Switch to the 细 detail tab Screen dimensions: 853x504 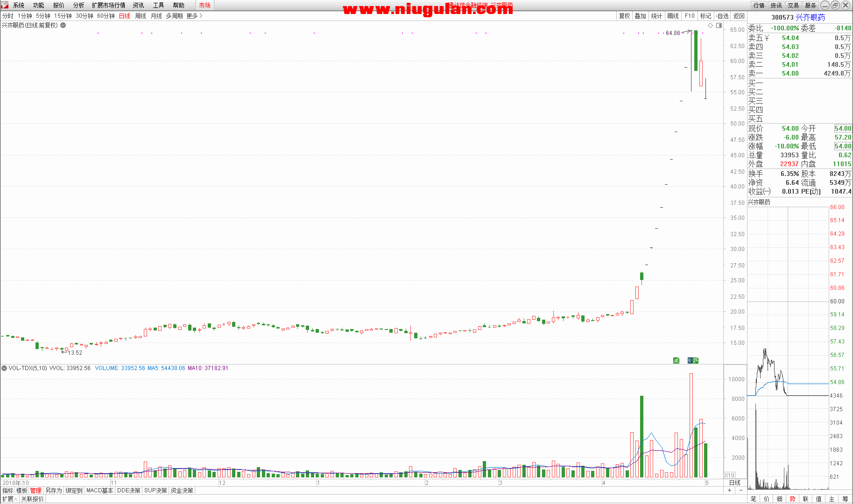tap(780, 499)
